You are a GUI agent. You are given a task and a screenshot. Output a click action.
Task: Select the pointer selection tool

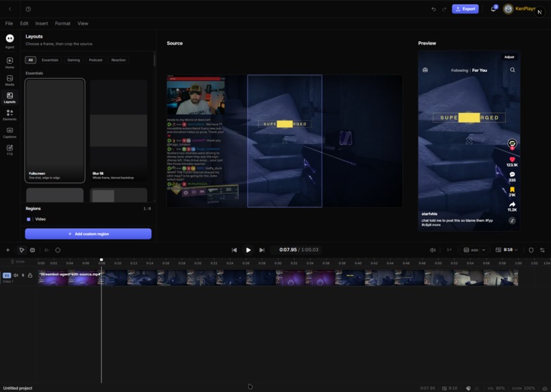[x=21, y=250]
